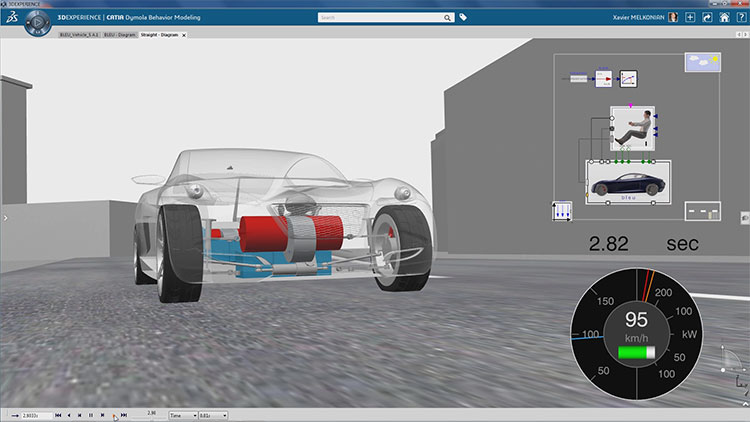Screen dimensions: 750x422
Task: Switch to BLEU_Vehicle first tab
Action: pos(79,35)
